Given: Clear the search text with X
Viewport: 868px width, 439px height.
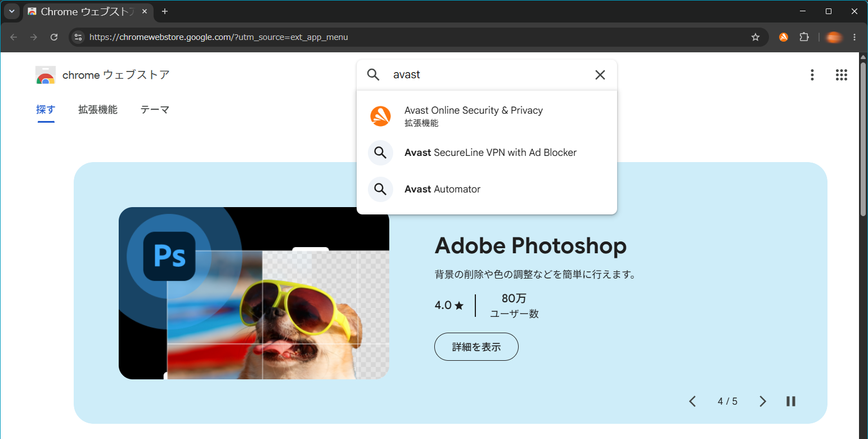Looking at the screenshot, I should point(600,75).
